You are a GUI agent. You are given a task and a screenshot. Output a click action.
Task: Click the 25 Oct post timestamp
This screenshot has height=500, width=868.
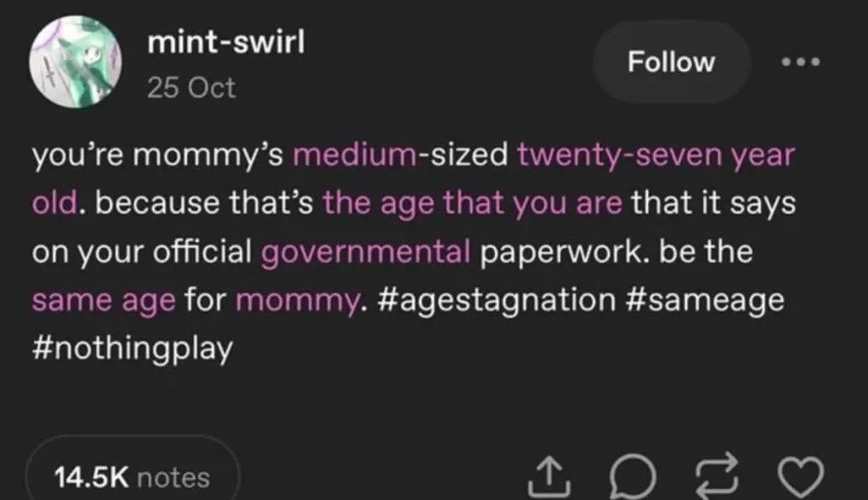coord(191,87)
